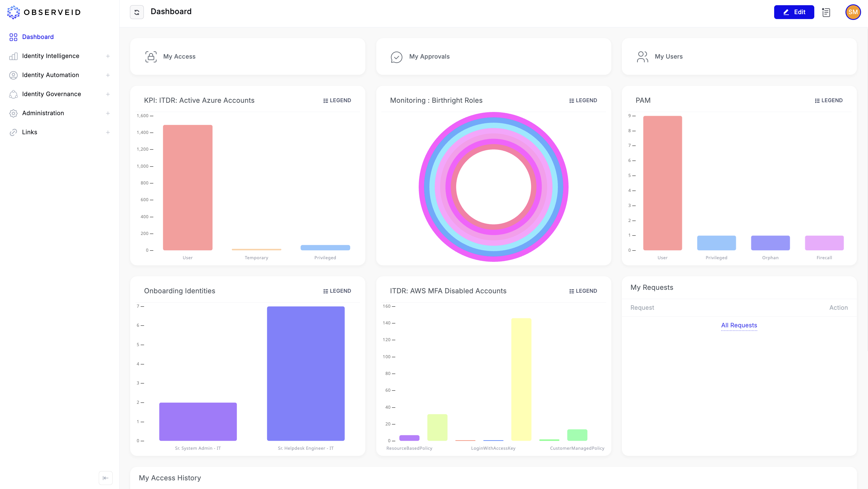868x489 pixels.
Task: Expand the Administration section plus icon
Action: (x=108, y=113)
